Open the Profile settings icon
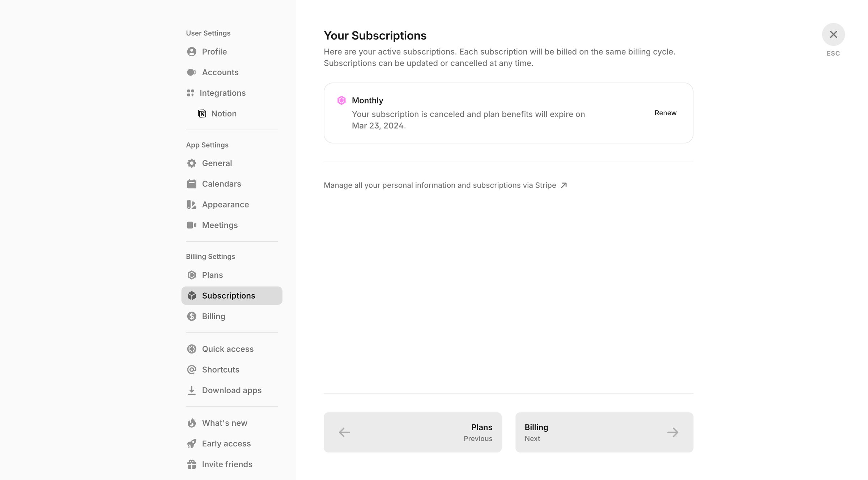The height and width of the screenshot is (480, 868). click(x=192, y=52)
